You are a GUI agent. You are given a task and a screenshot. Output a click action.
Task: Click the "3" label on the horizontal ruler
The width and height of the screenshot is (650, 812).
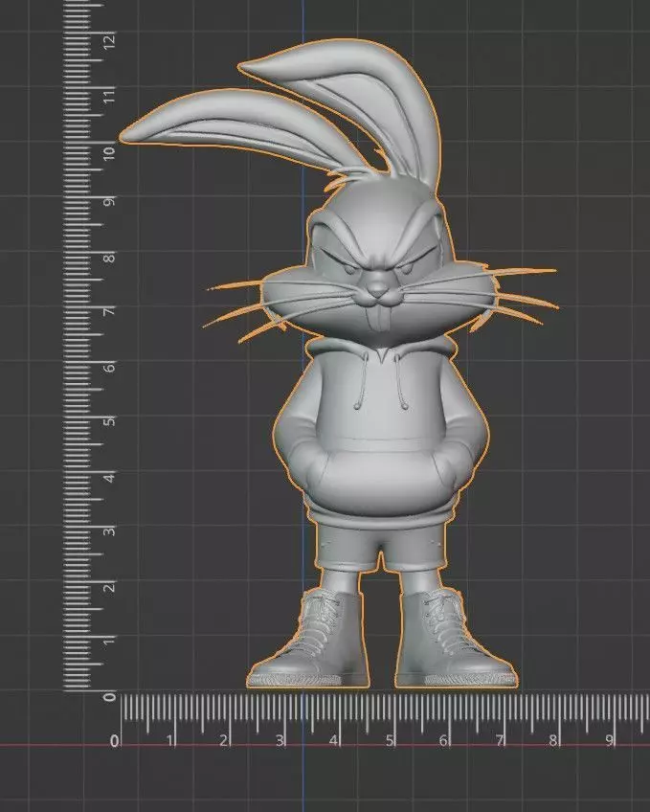coord(280,741)
